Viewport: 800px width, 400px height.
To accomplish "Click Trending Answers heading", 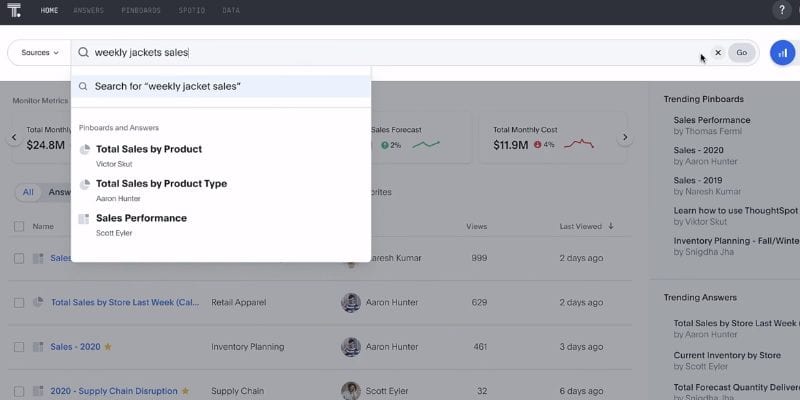I will pos(700,297).
